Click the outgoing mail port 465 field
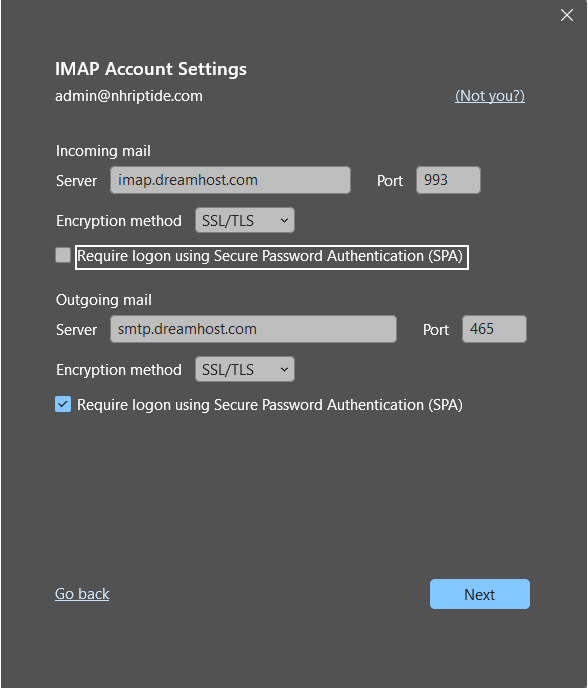This screenshot has width=588, height=688. (x=494, y=329)
